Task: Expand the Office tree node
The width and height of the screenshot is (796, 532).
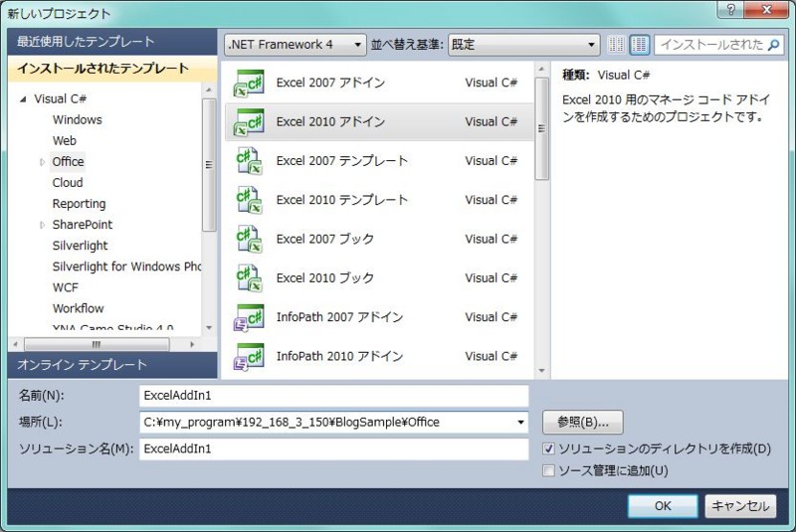Action: [42, 162]
